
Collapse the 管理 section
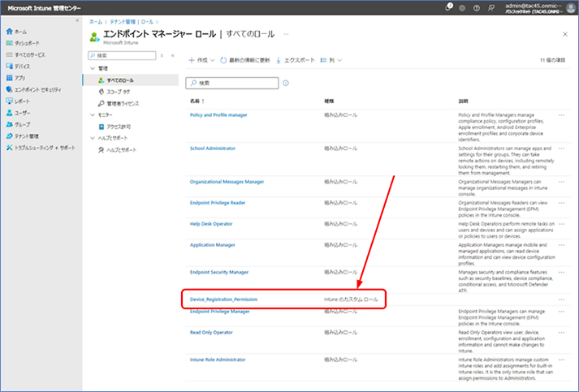tap(93, 68)
